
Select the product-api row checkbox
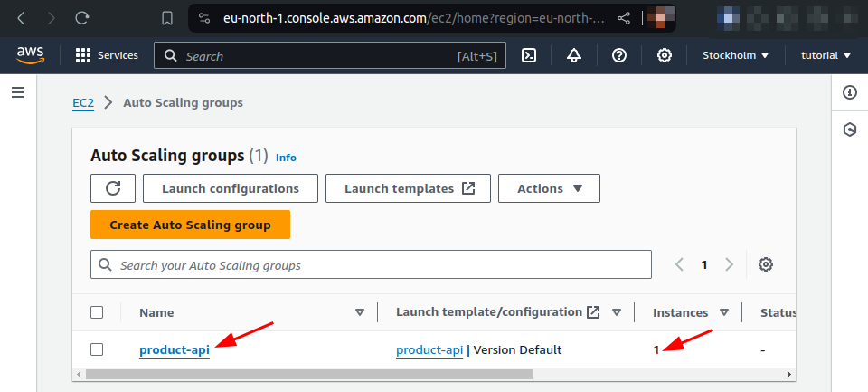click(97, 349)
